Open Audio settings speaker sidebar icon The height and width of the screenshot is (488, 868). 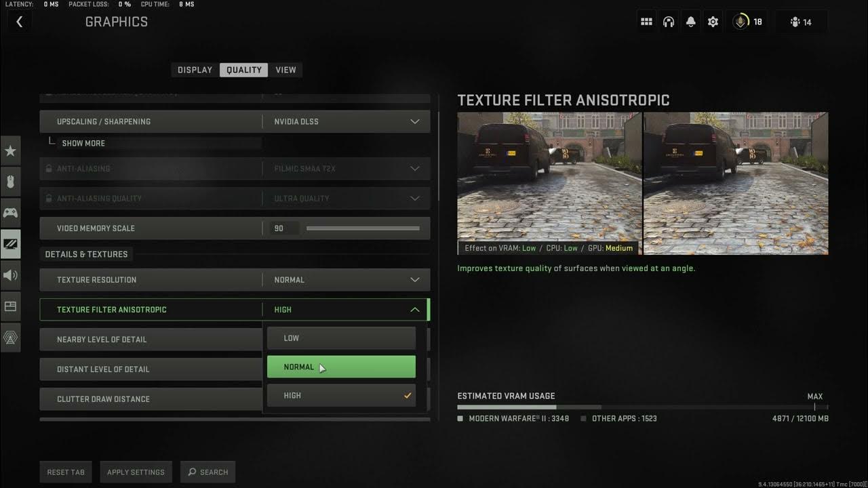(x=10, y=275)
